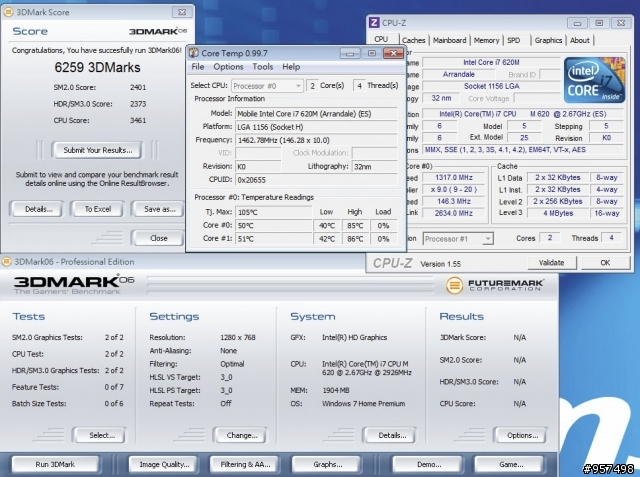This screenshot has width=640, height=477.
Task: Click the Details button in 3DMark Score
Action: (38, 209)
